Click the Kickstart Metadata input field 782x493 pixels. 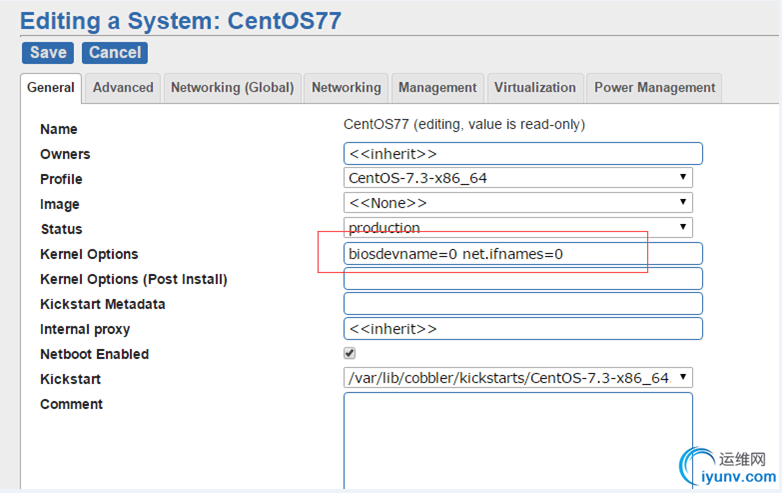coord(523,304)
